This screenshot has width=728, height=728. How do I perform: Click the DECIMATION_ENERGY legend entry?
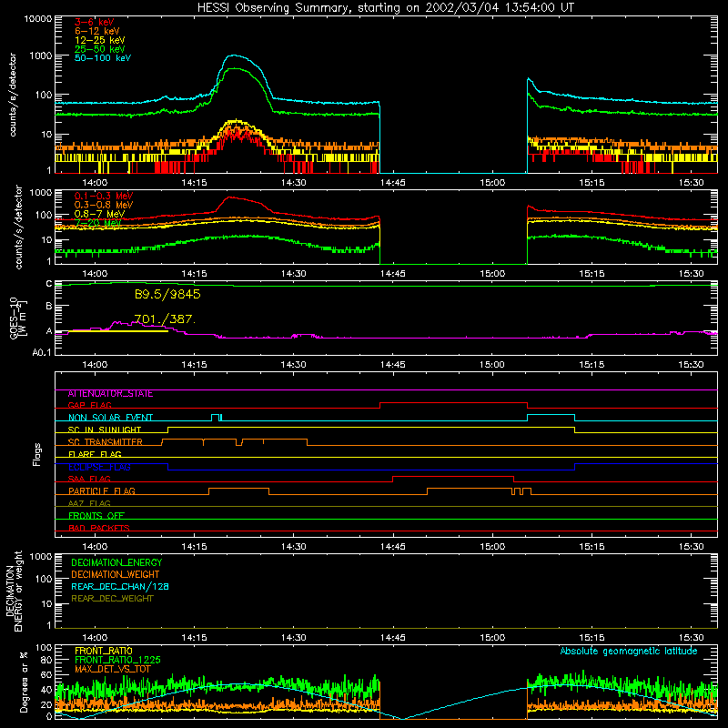pyautogui.click(x=116, y=562)
